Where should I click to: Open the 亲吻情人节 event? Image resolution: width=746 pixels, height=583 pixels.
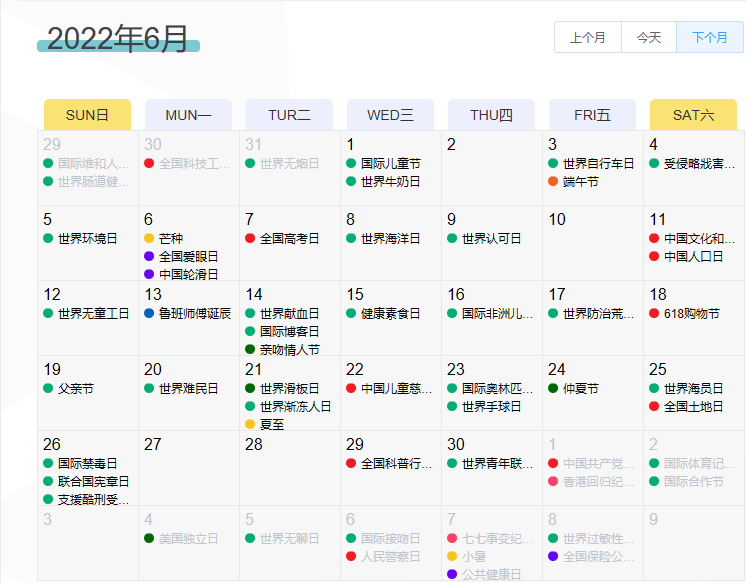283,350
